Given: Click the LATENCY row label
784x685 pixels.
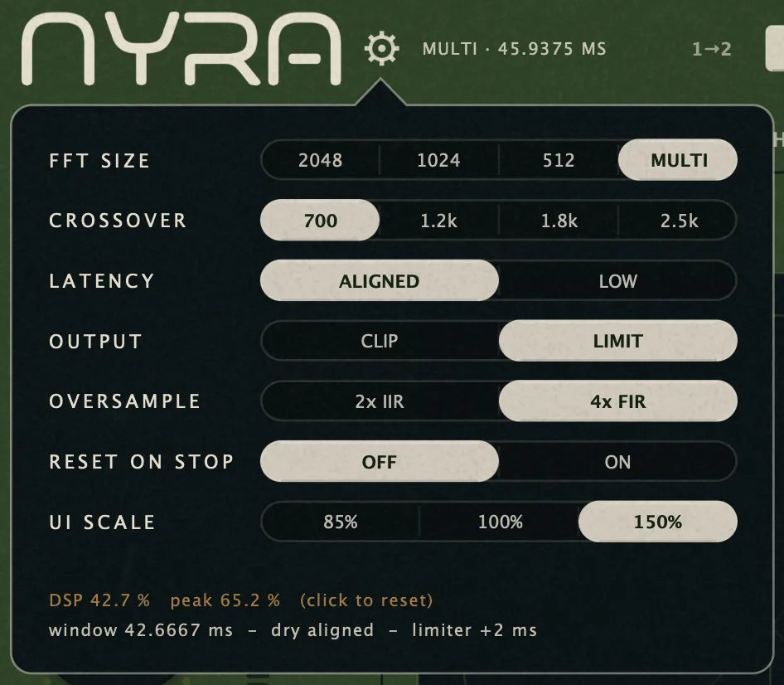Looking at the screenshot, I should tap(101, 280).
